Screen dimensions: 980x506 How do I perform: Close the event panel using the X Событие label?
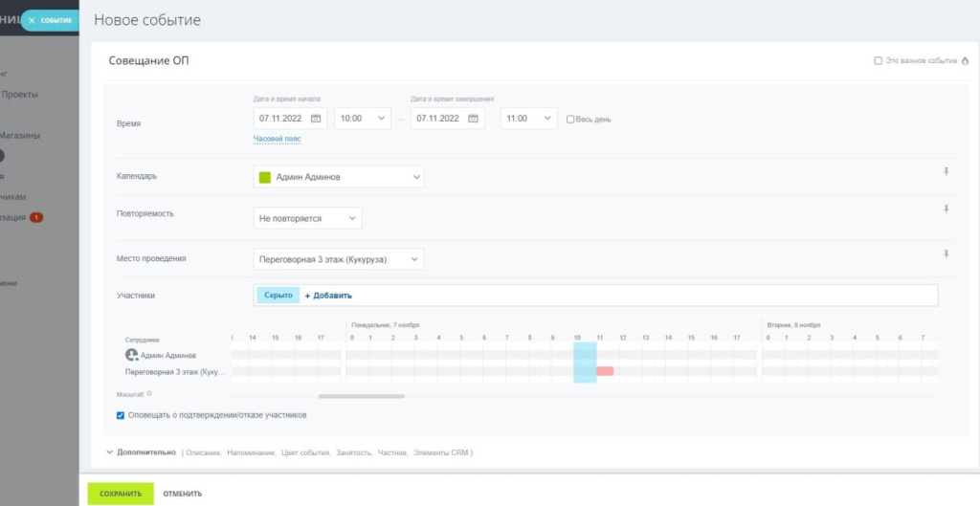[46, 20]
